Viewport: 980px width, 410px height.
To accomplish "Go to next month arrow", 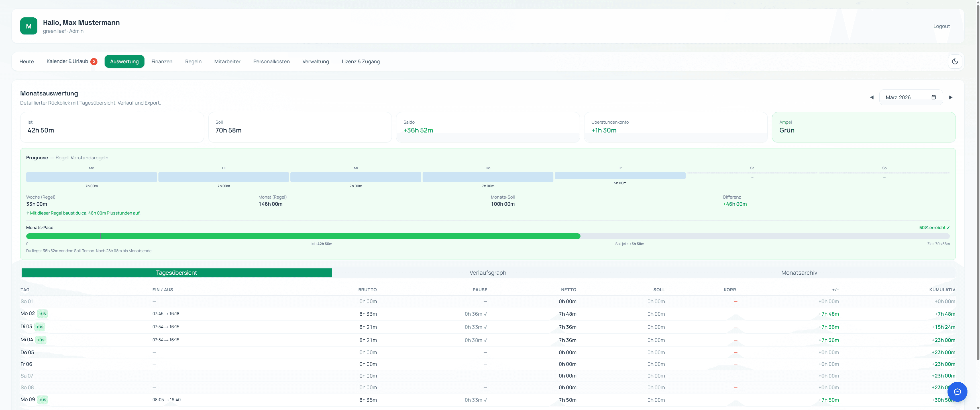I will [951, 97].
